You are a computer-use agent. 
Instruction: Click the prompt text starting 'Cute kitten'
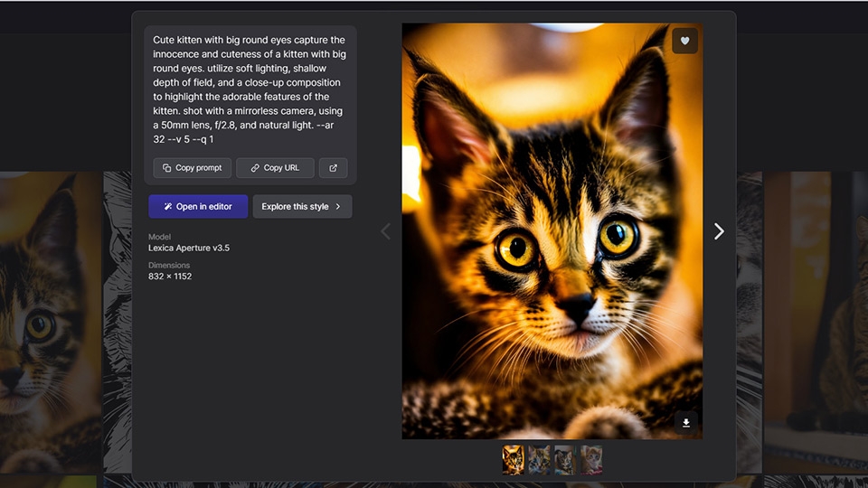[250, 89]
